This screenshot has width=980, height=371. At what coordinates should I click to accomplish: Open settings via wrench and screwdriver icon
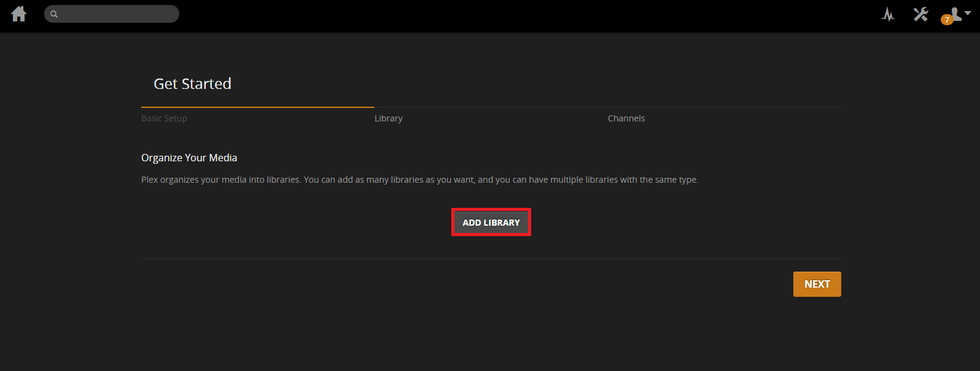coord(920,14)
